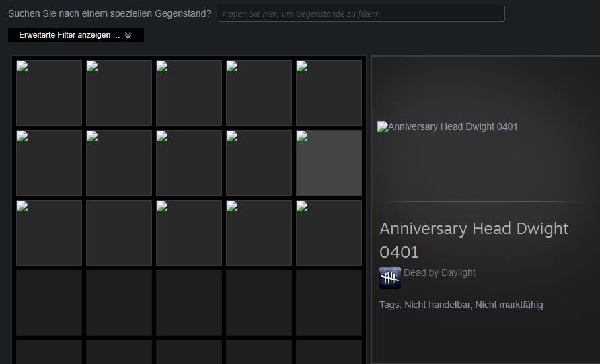Select the highlighted inventory item slot

[x=329, y=163]
